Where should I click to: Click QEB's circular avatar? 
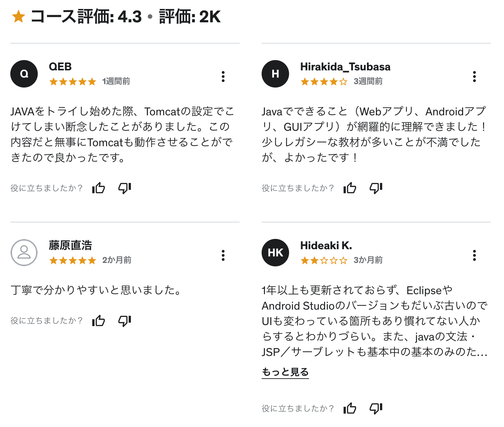tap(24, 73)
